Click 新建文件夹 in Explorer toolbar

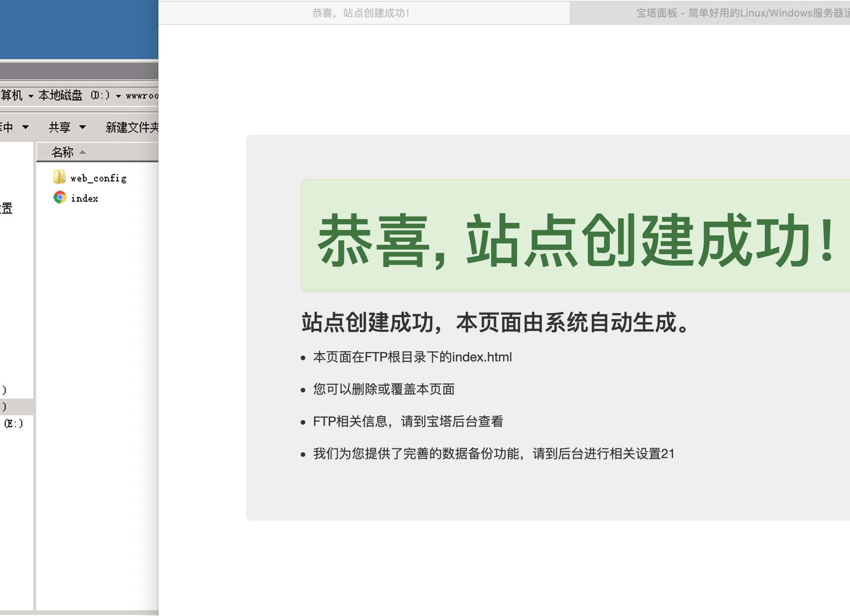click(x=132, y=127)
